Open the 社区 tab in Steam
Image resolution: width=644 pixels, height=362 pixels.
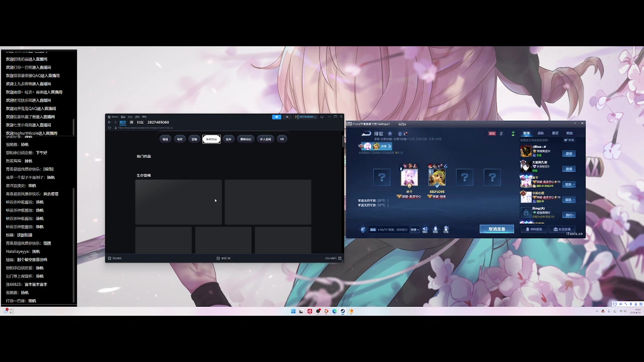coord(140,122)
